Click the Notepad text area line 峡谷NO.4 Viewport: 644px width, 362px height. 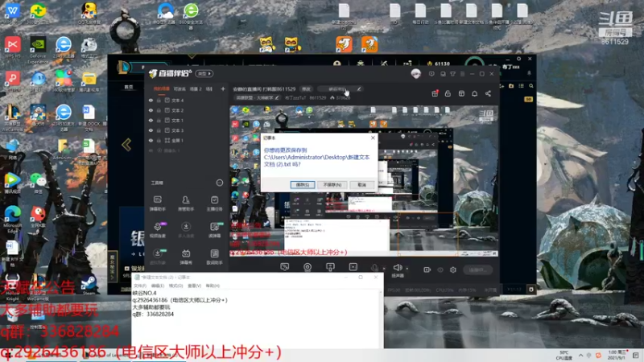point(144,293)
